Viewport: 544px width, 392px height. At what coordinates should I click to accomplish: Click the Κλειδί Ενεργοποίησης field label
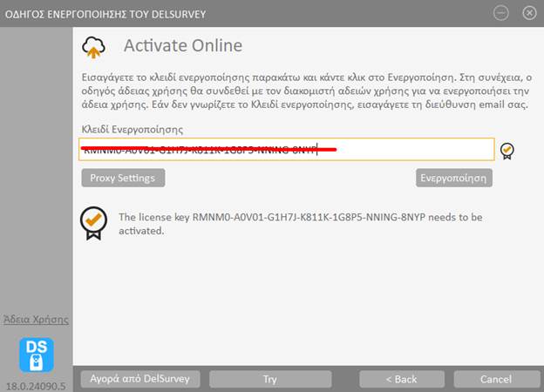[132, 129]
